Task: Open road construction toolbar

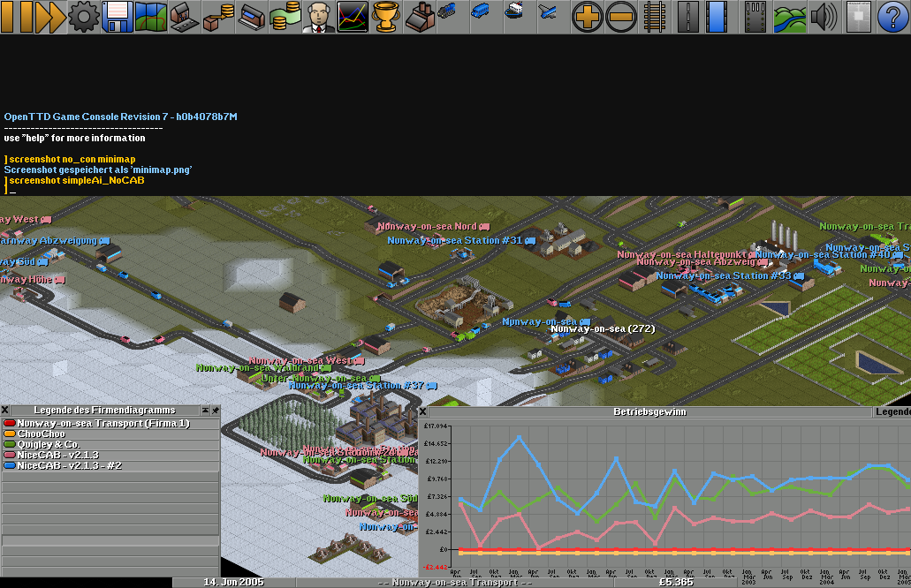Action: tap(688, 17)
